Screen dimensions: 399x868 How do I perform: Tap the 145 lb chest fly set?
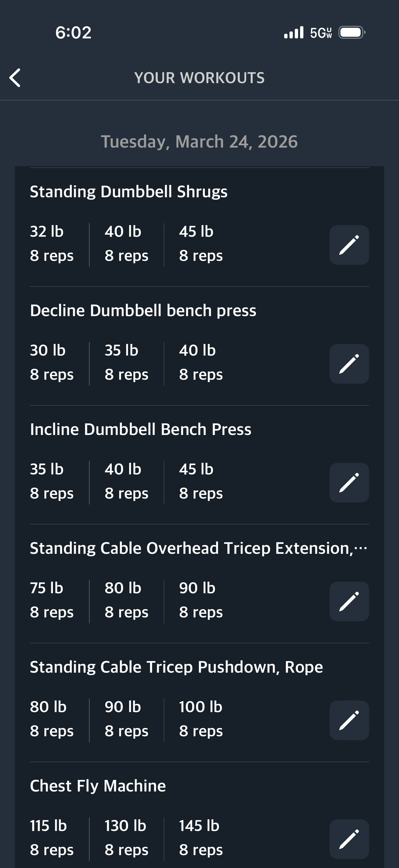click(x=201, y=838)
